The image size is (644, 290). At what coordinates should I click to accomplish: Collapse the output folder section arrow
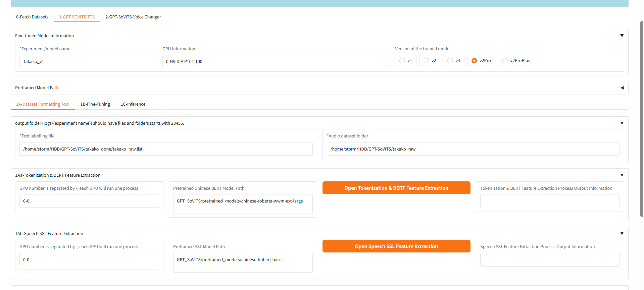tap(622, 123)
